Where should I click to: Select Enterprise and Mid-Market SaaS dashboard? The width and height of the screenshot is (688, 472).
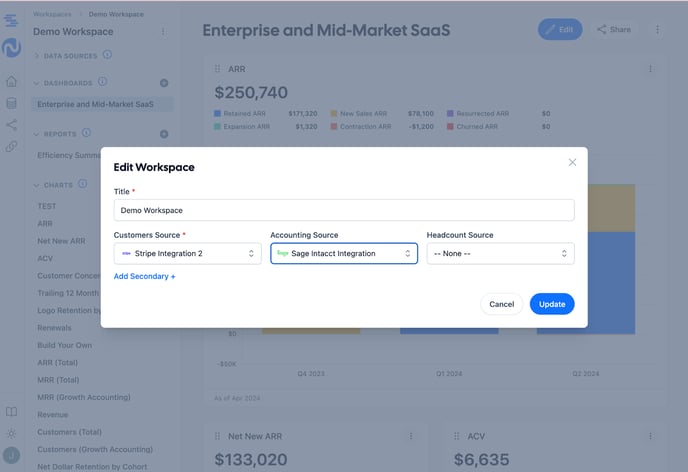click(102, 104)
